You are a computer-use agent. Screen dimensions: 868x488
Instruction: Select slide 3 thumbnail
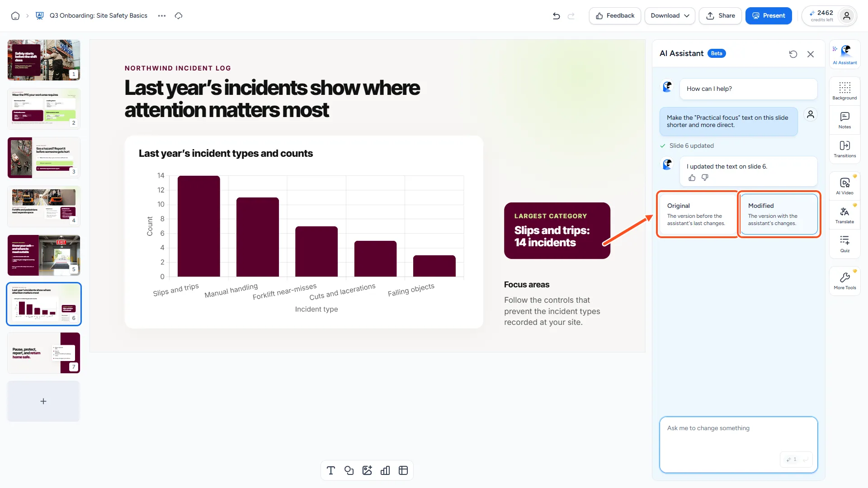click(x=44, y=158)
